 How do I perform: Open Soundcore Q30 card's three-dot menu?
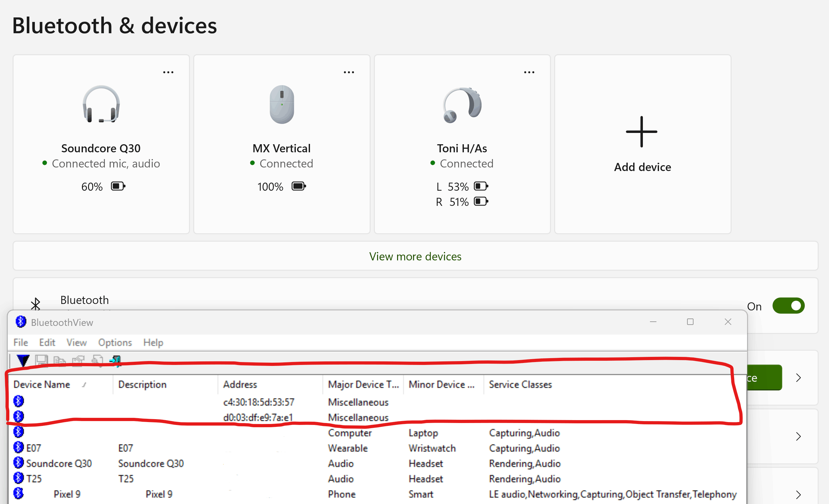pos(168,72)
